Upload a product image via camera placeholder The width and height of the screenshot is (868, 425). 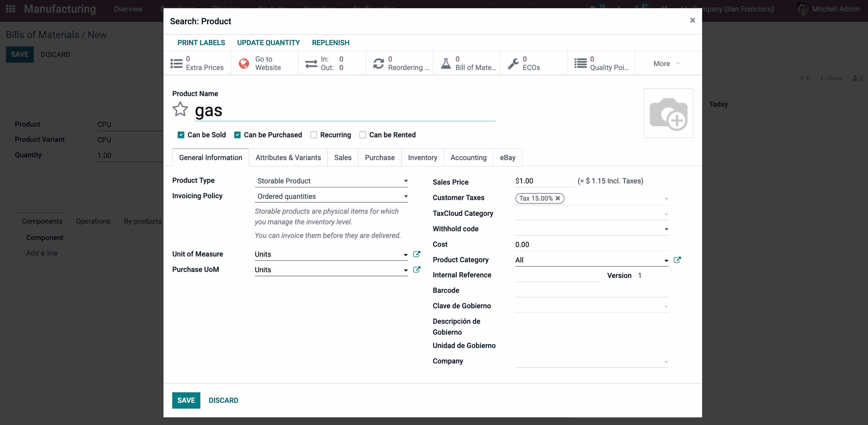point(668,114)
